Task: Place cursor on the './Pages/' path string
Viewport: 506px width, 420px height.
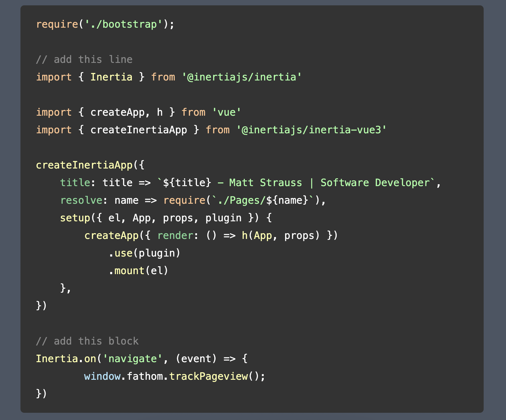Action: point(238,200)
